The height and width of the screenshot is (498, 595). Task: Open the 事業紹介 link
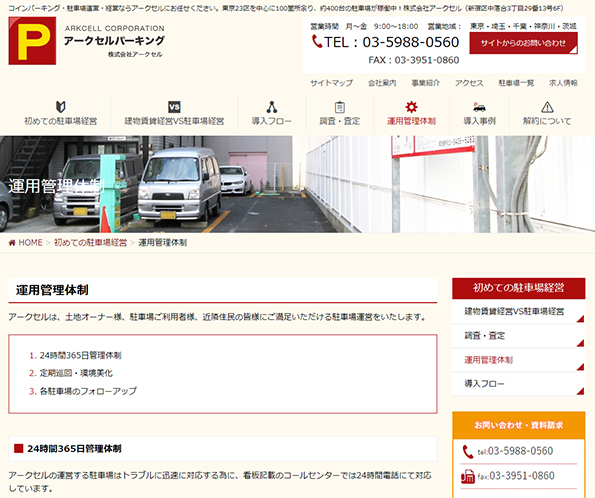[426, 83]
